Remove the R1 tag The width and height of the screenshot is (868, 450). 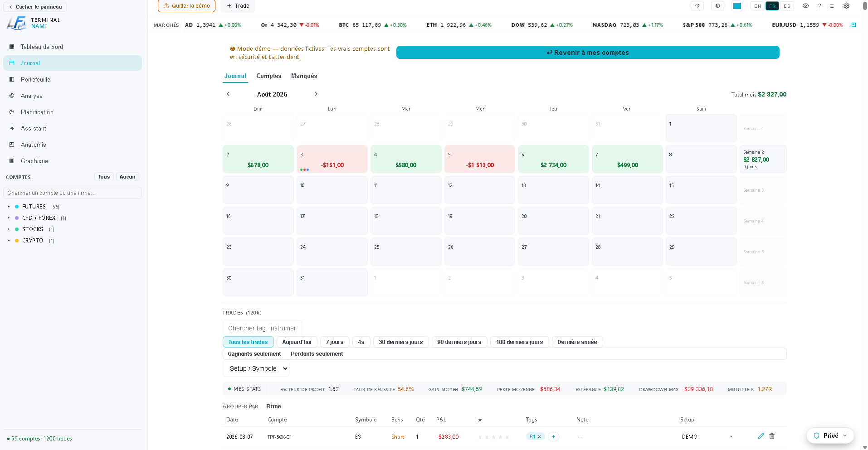(x=539, y=437)
